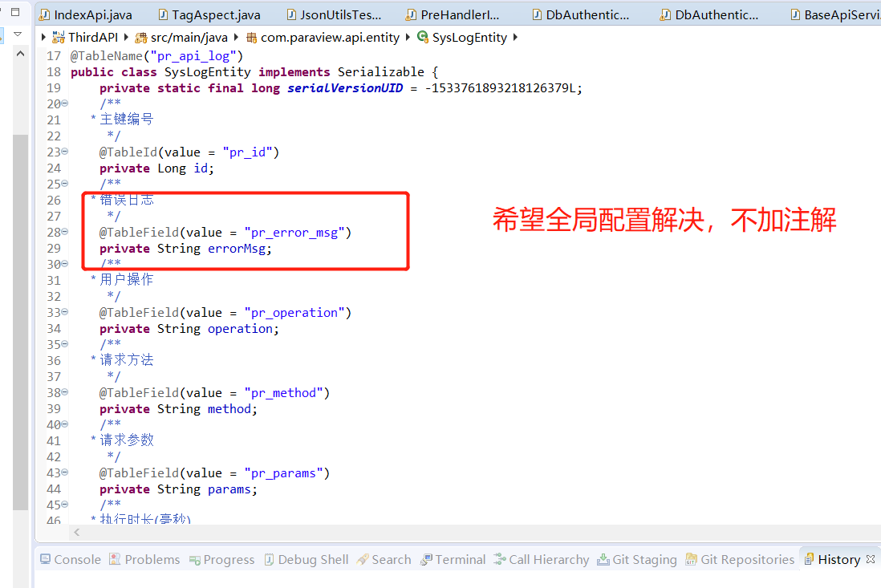Screen dimensions: 881x588
Task: Expand the breadcrumb arrow after SysLogEntity
Action: pos(514,37)
